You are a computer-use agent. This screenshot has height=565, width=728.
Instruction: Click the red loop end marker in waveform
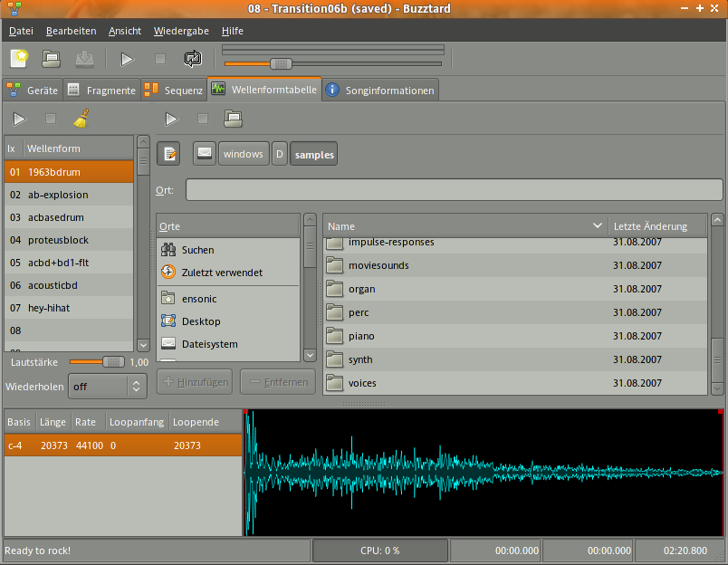tap(720, 412)
